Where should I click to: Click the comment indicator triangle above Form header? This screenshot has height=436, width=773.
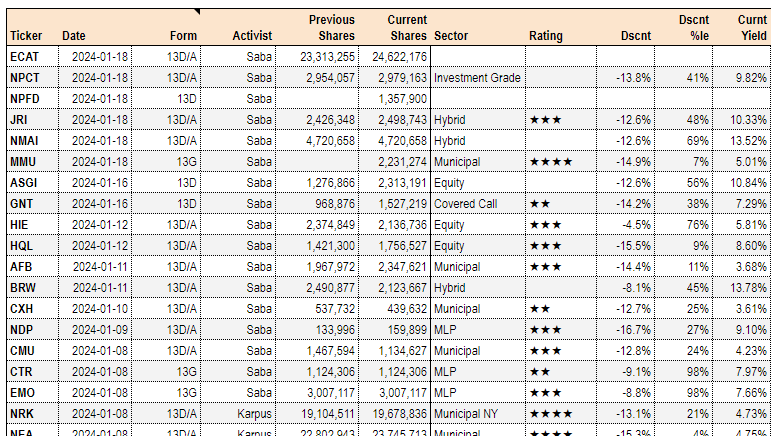click(198, 11)
